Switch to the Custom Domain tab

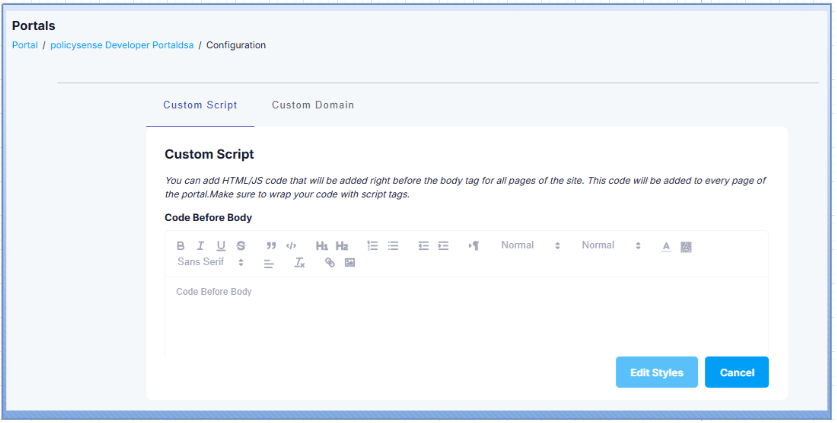pos(313,105)
